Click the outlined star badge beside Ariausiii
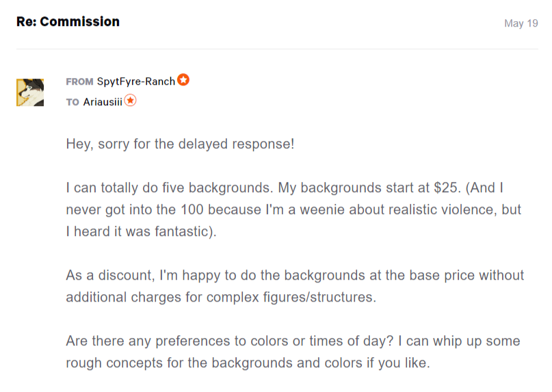Viewport: 552px width, 392px height. 130,101
